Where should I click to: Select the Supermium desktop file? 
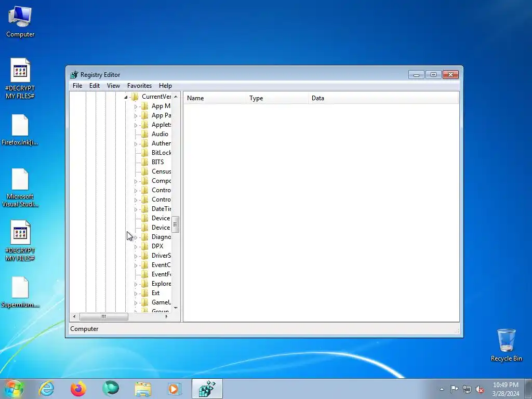tap(20, 292)
